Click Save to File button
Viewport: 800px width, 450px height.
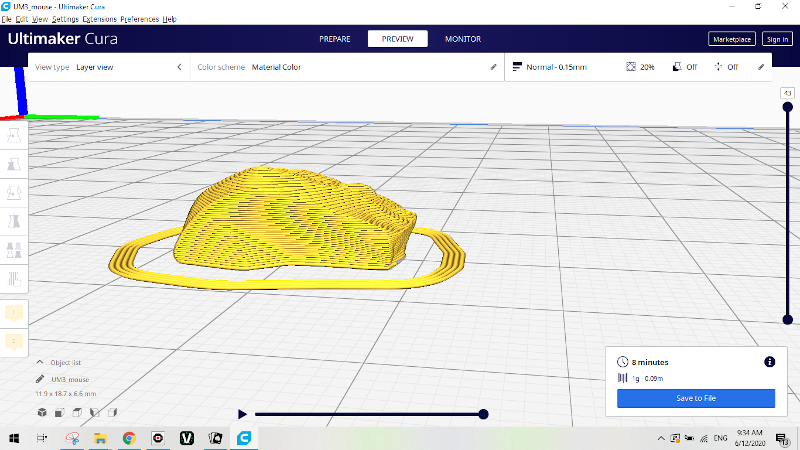pyautogui.click(x=696, y=398)
